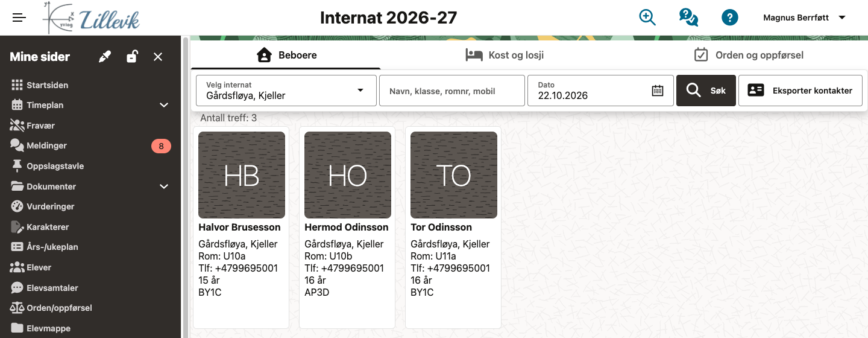Click the Orden/oppførsel scales icon
This screenshot has height=338, width=868.
(x=17, y=308)
